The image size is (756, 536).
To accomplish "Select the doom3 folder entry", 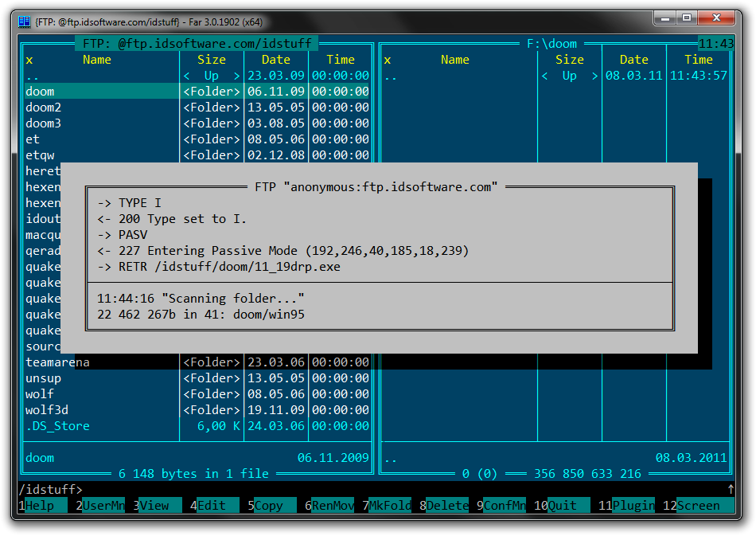I will [x=44, y=123].
